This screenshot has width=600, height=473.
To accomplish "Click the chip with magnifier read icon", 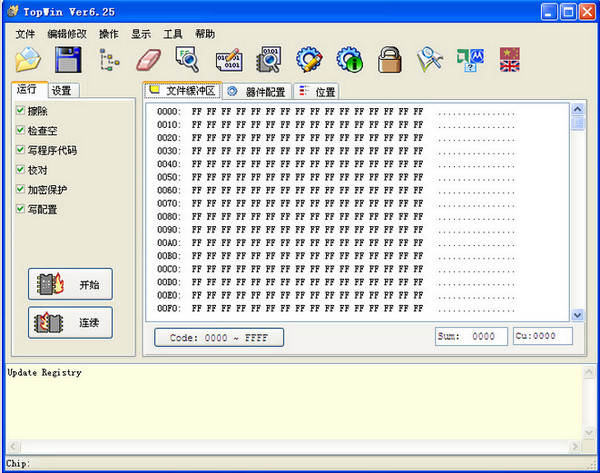I will point(269,59).
